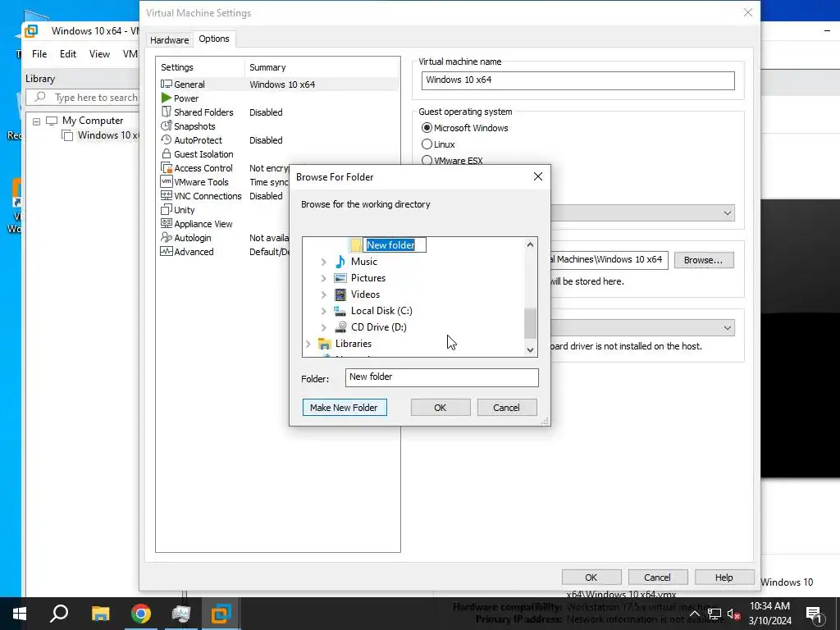Open the Edit menu in VMware
The height and width of the screenshot is (630, 840).
tap(68, 53)
